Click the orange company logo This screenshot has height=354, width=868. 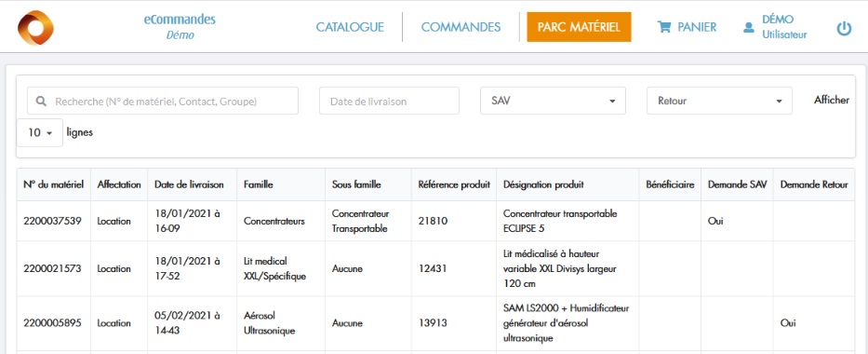click(35, 27)
